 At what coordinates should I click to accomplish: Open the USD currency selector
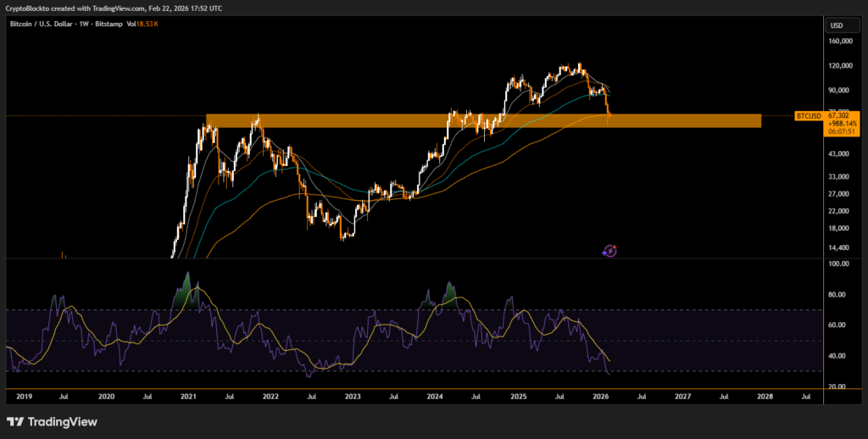837,25
